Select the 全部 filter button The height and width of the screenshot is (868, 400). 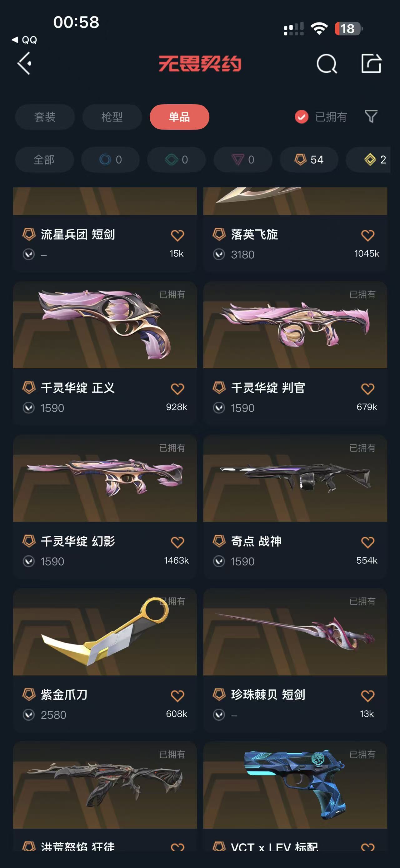(x=44, y=159)
